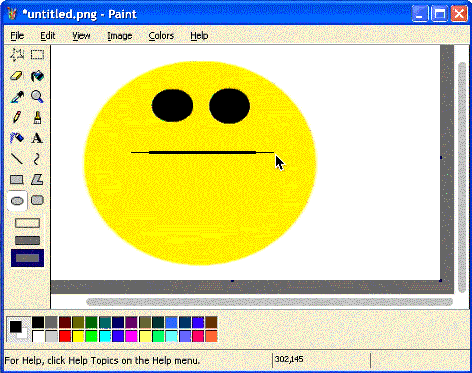Open the Colors menu

(x=161, y=36)
